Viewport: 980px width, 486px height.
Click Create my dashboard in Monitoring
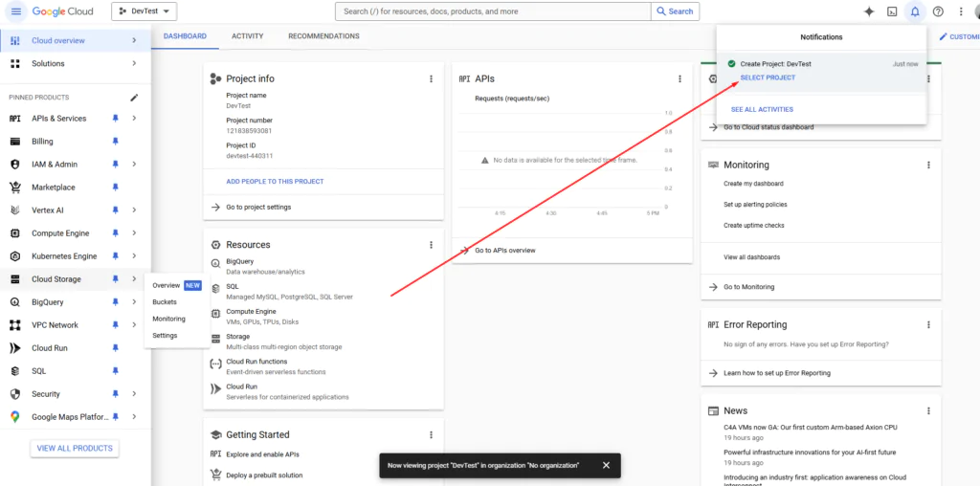(x=753, y=184)
